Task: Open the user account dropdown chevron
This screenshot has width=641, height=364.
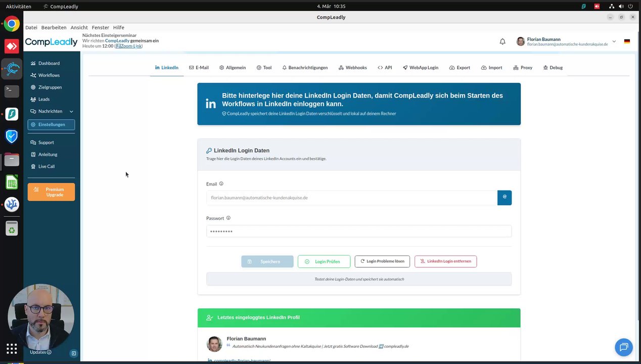Action: (614, 41)
